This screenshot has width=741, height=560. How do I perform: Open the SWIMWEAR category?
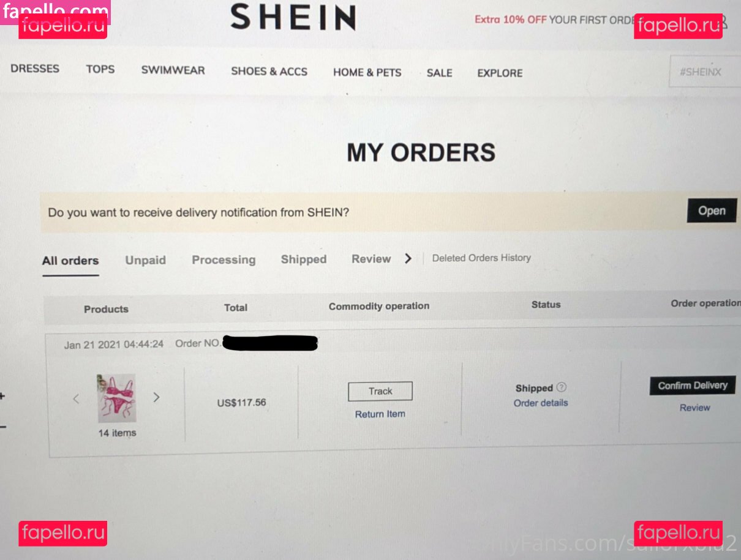[173, 70]
